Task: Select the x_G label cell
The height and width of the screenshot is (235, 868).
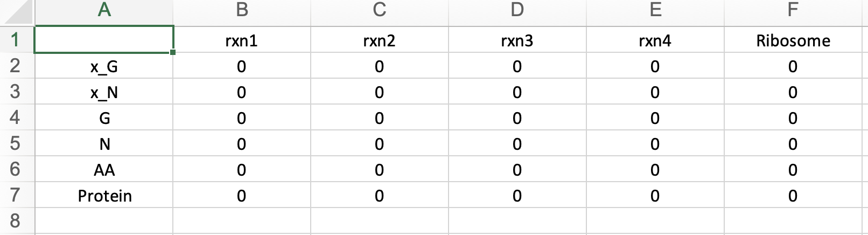Action: click(104, 66)
